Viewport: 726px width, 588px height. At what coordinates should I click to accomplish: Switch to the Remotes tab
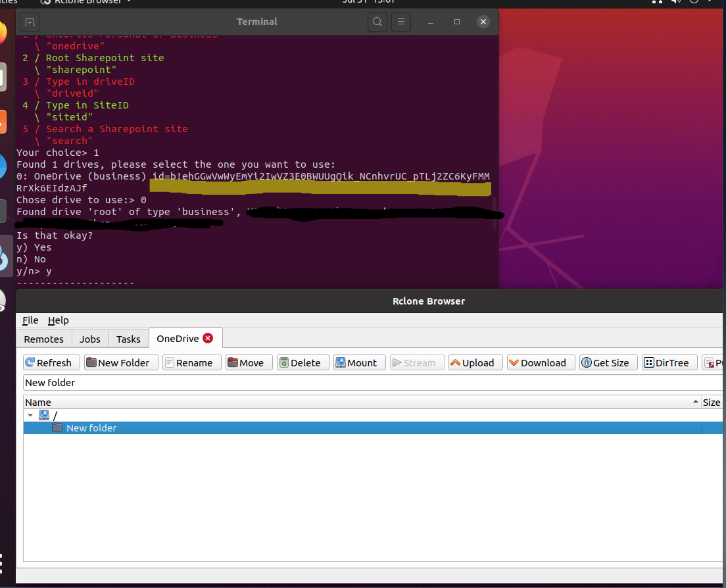point(43,339)
